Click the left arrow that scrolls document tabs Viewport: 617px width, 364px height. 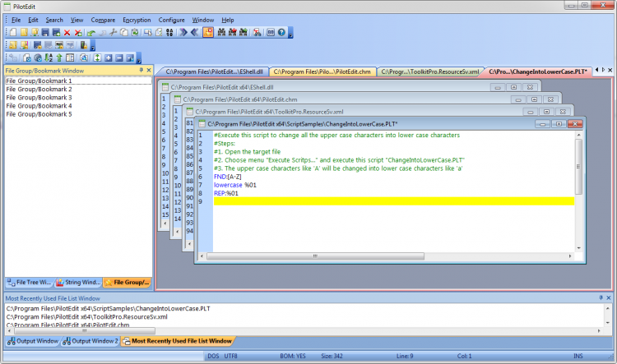click(596, 70)
